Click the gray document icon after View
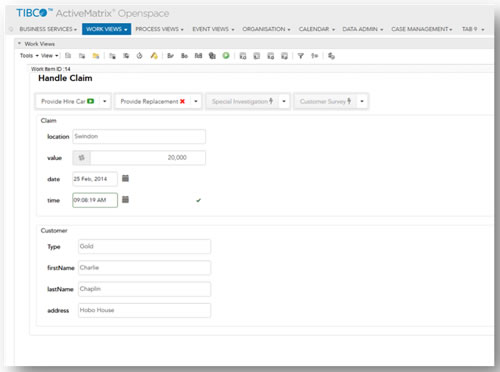 68,56
